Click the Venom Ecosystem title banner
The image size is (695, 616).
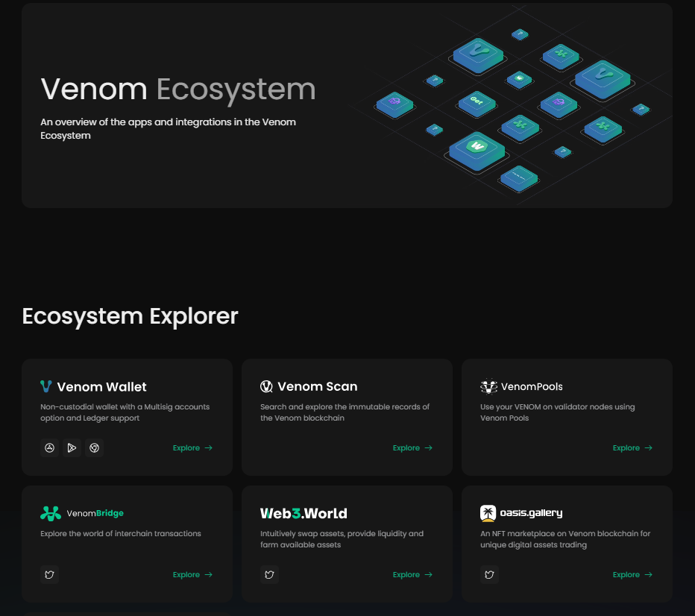(x=177, y=89)
